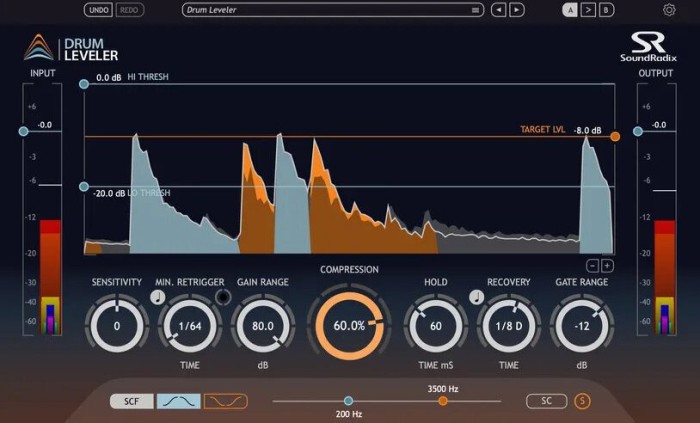
Task: Click the 200 Hz filter frequency handle
Action: tap(349, 401)
